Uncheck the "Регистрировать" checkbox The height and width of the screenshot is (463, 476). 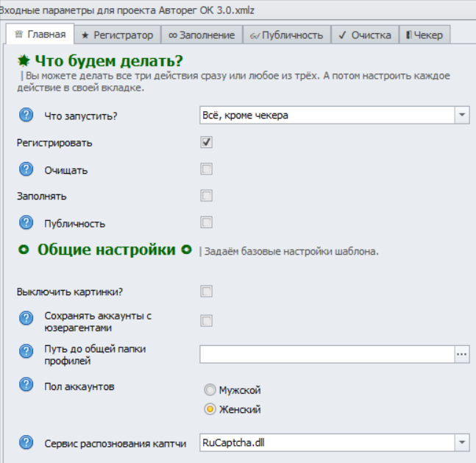(207, 142)
